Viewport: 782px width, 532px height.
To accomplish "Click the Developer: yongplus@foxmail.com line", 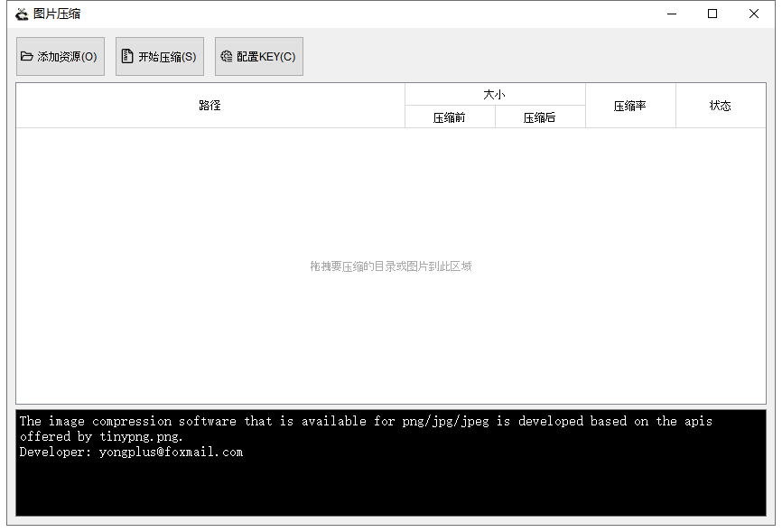I will coord(131,453).
